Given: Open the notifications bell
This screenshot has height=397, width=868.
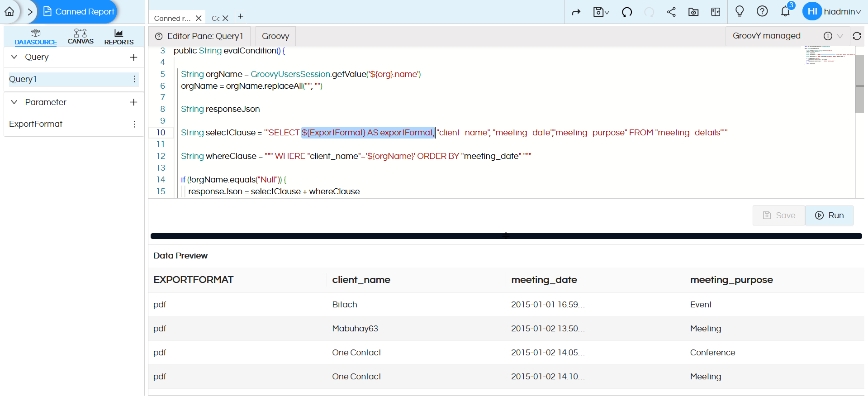Looking at the screenshot, I should [785, 12].
